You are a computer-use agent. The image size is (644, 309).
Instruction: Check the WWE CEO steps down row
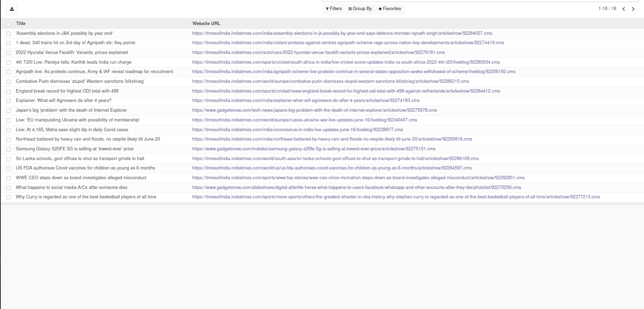[x=8, y=178]
